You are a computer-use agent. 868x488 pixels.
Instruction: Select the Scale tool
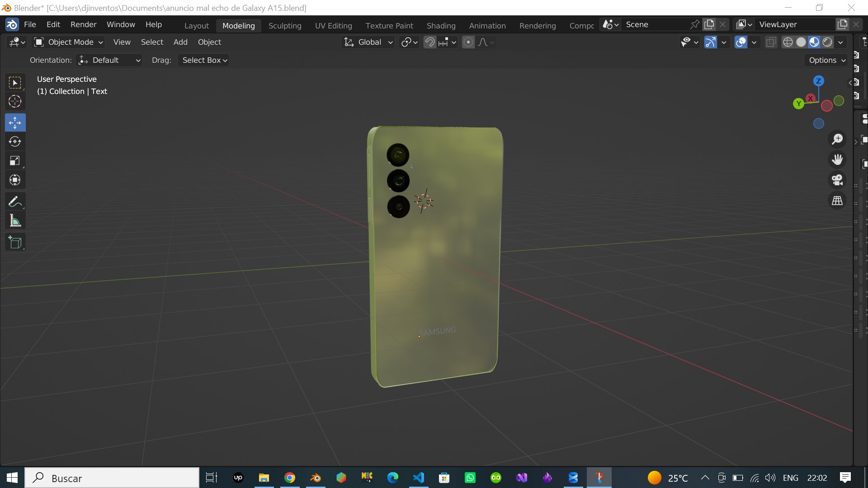click(15, 161)
